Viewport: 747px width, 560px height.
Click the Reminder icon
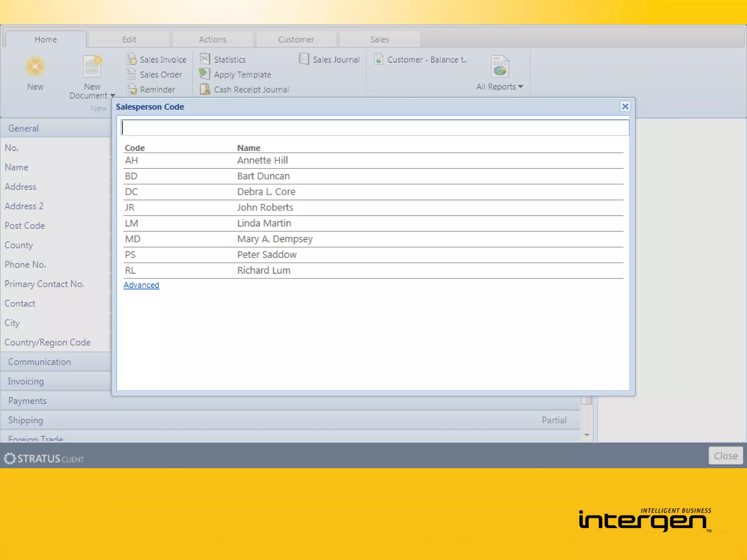(132, 89)
